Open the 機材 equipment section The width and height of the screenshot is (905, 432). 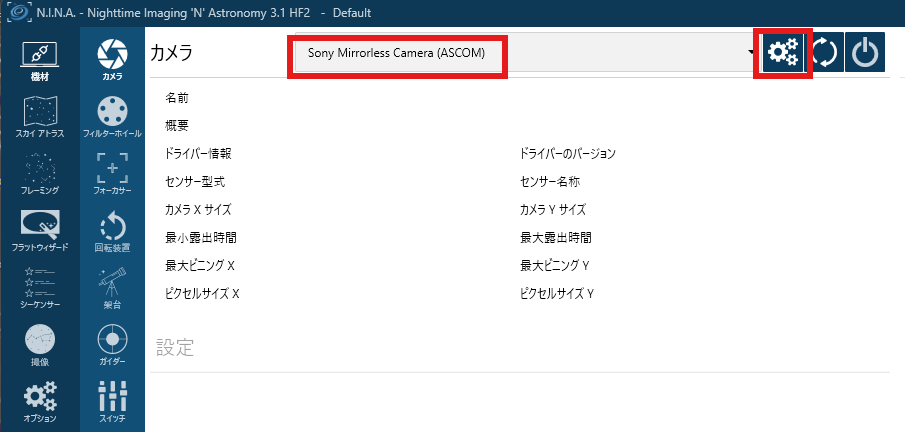click(x=39, y=62)
